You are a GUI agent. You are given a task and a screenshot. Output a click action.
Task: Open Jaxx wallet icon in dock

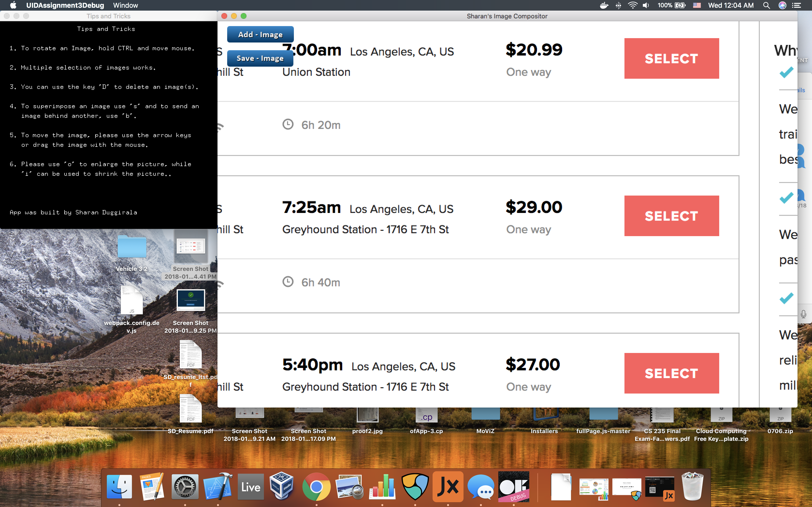coord(448,486)
